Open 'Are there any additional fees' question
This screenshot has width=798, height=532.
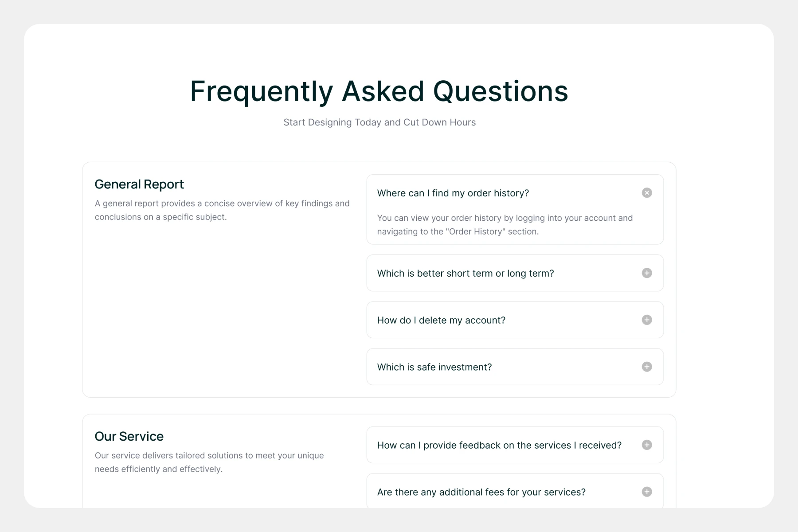(481, 493)
